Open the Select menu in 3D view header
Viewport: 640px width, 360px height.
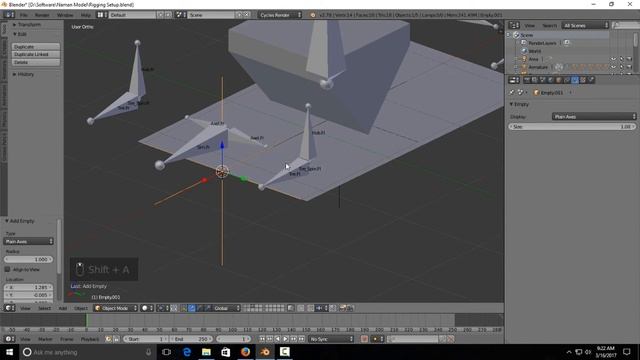point(44,308)
